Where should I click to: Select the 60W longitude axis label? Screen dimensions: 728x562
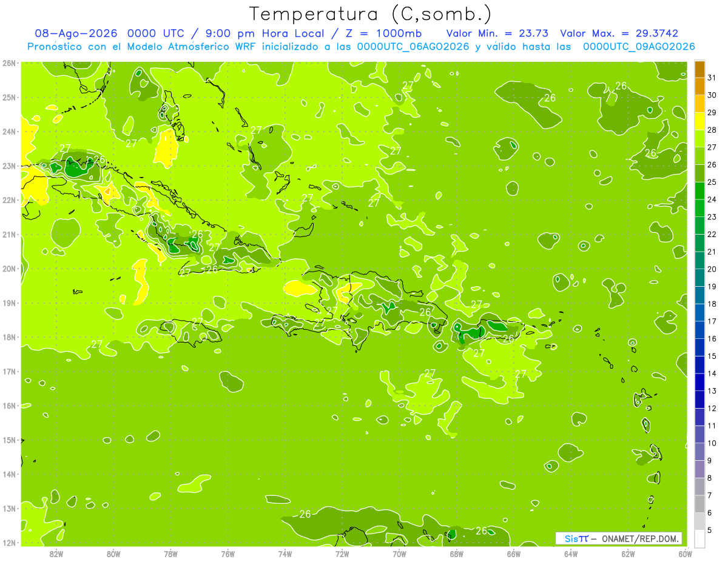[x=685, y=554]
